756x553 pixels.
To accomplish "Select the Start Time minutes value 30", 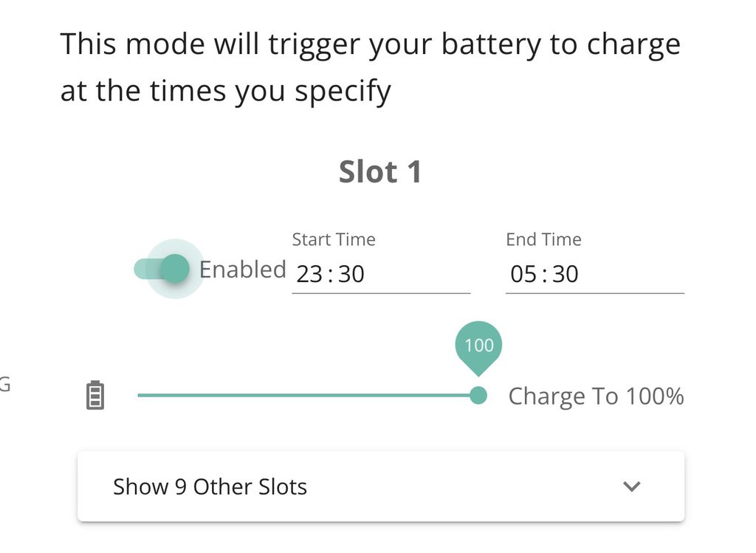I will click(351, 275).
